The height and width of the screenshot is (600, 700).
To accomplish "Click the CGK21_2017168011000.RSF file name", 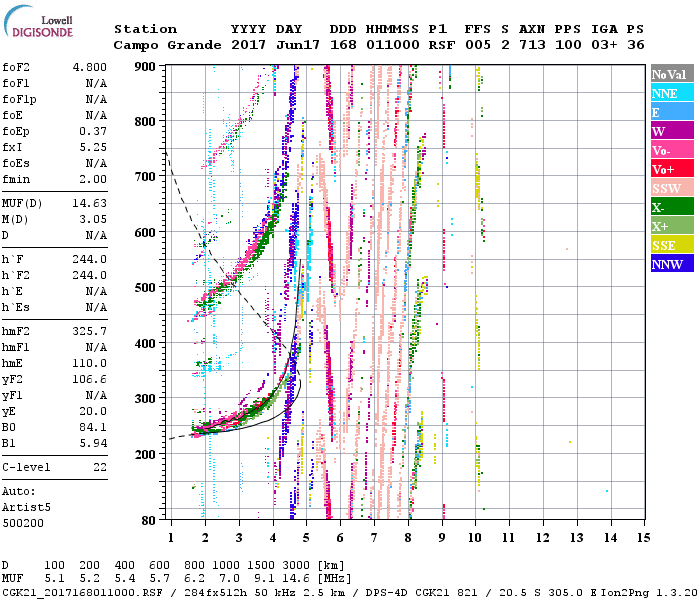I will pos(83,593).
